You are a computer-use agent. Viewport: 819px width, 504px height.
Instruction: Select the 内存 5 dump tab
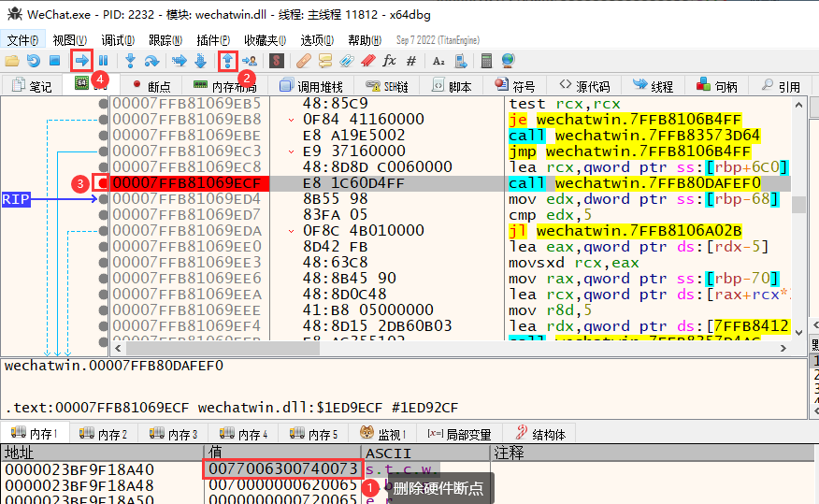pyautogui.click(x=313, y=434)
